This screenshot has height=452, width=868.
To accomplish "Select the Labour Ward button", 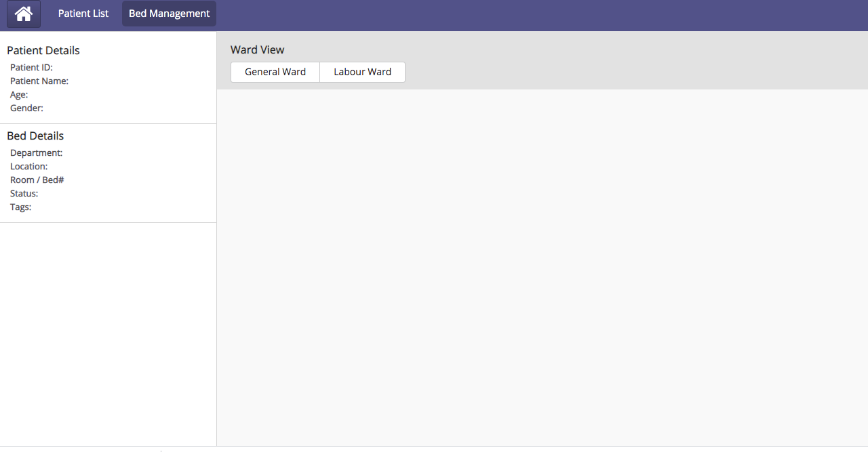I will coord(362,72).
